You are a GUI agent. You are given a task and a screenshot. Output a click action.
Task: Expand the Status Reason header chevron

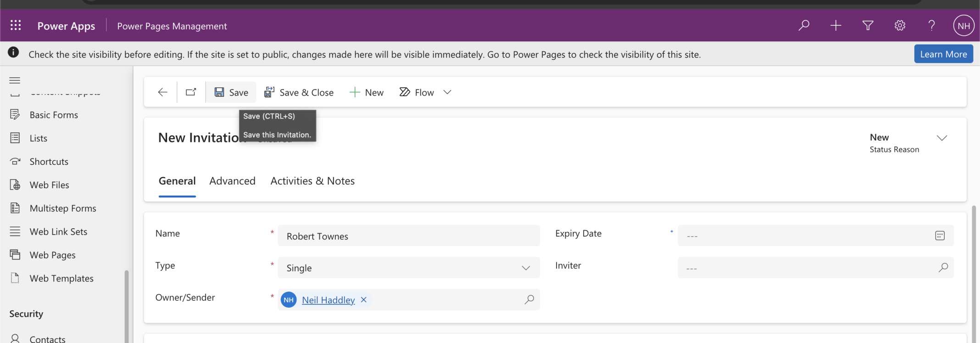point(942,138)
